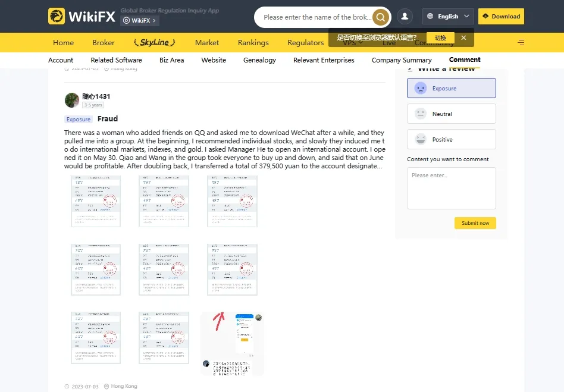
Task: Switch to the Related Software tab
Action: pos(116,60)
